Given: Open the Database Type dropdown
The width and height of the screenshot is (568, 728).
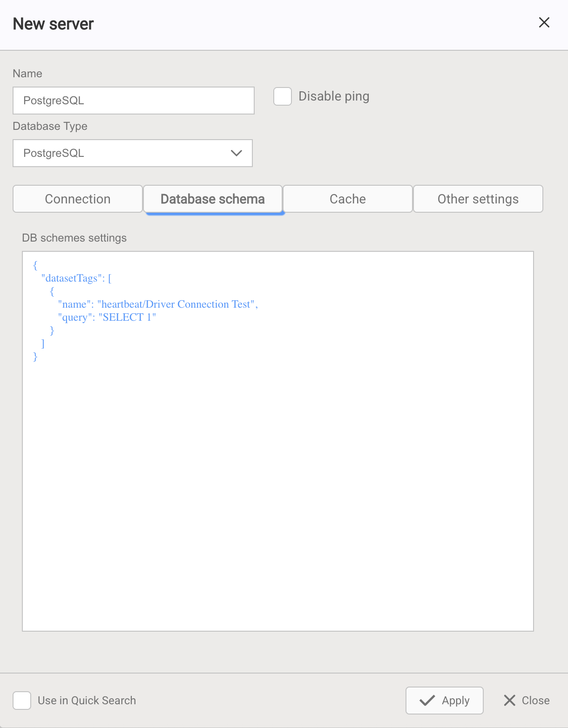Looking at the screenshot, I should [x=133, y=153].
